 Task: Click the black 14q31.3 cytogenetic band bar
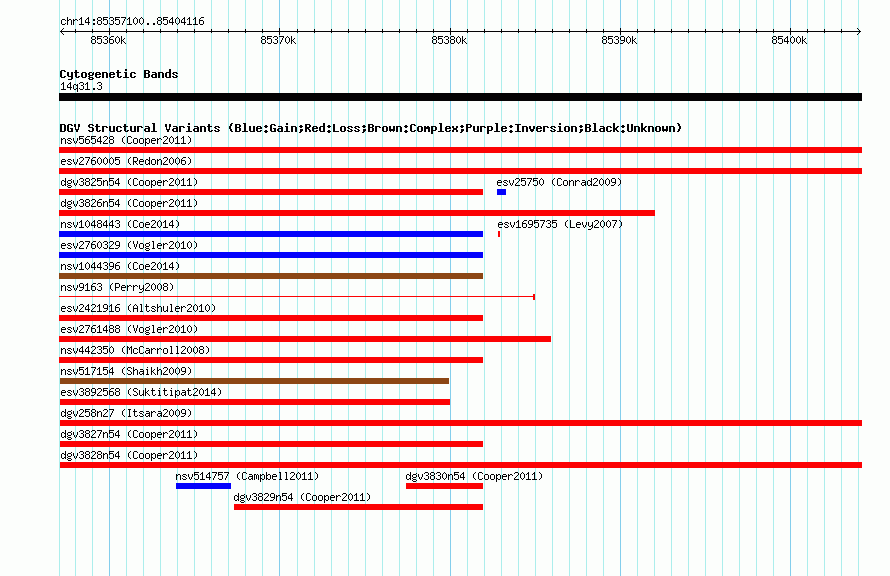coord(460,97)
